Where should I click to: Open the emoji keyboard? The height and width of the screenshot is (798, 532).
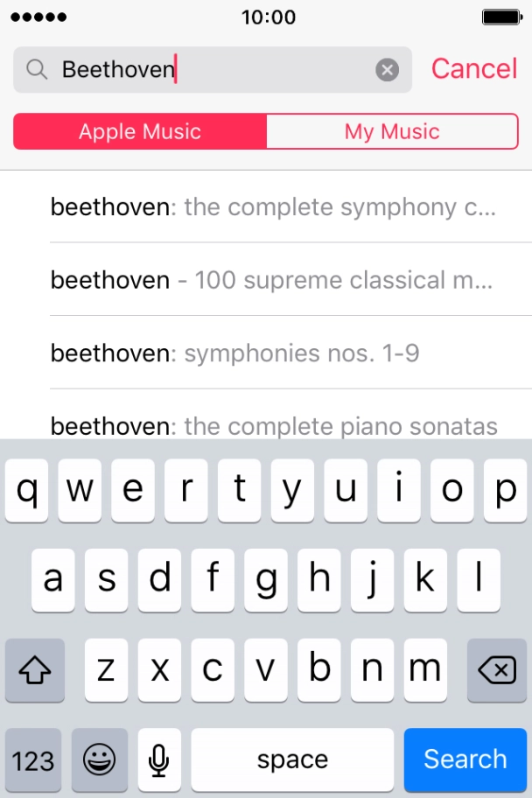point(99,759)
